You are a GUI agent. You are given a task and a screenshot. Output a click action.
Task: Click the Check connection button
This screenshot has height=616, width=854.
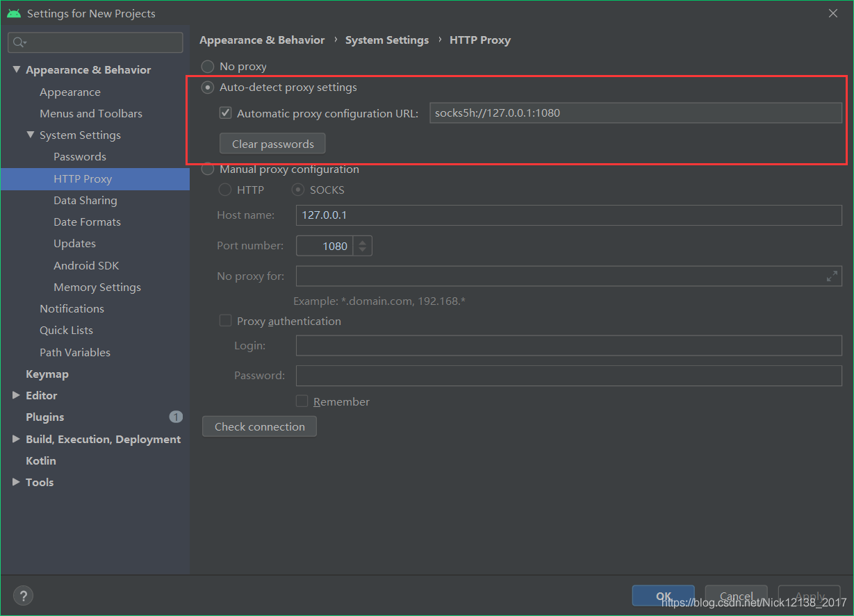click(x=259, y=426)
